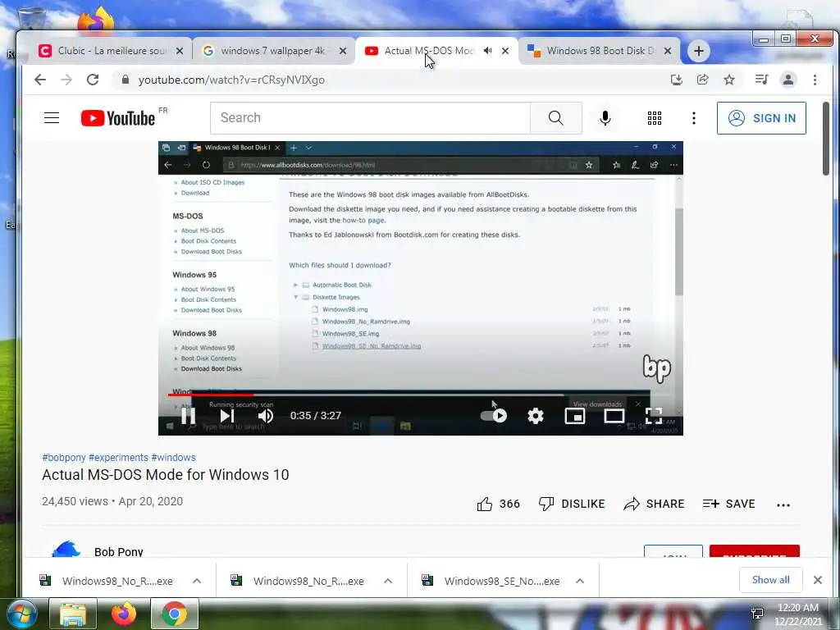840x630 pixels.
Task: Enable miniplayer mode
Action: pos(575,416)
